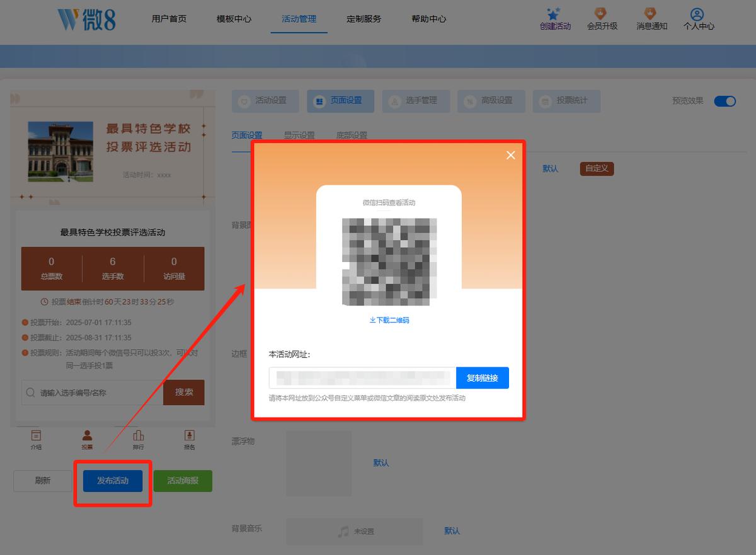Open the 活动海报 button
This screenshot has height=555, width=756.
[183, 481]
